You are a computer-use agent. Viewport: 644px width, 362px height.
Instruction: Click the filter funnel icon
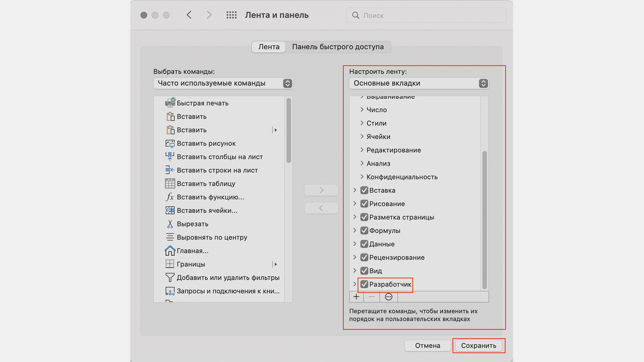(x=170, y=278)
